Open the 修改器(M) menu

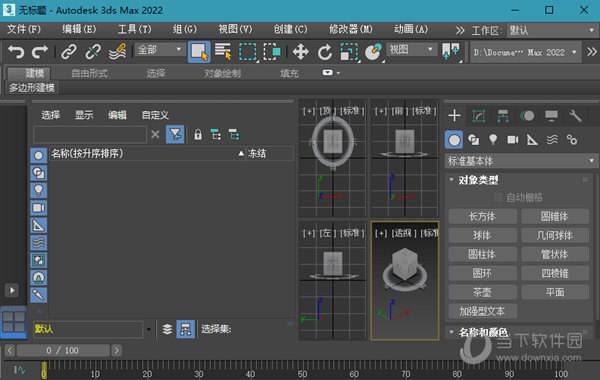[x=351, y=29]
